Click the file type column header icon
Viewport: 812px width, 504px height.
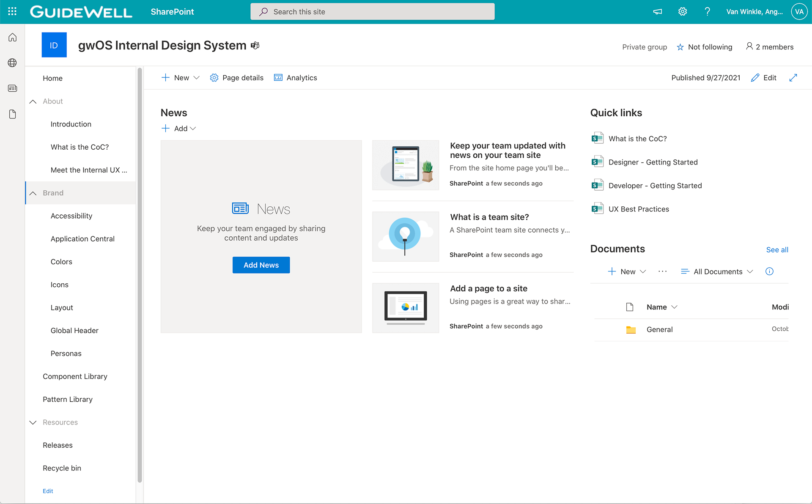point(630,307)
